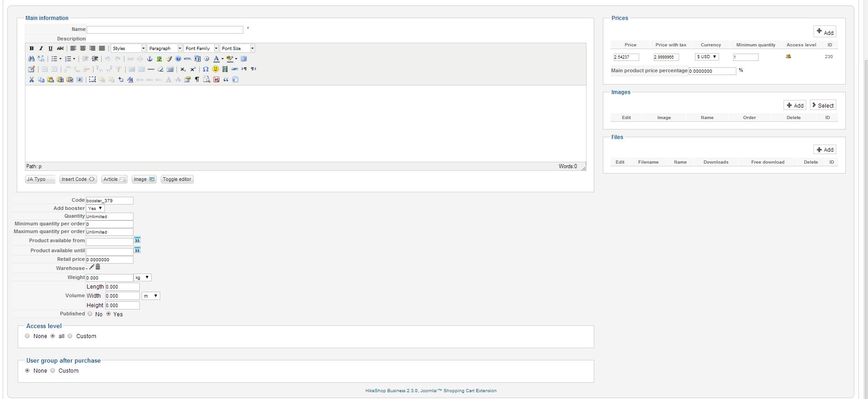Select Custom access level
The width and height of the screenshot is (868, 399).
tap(70, 336)
